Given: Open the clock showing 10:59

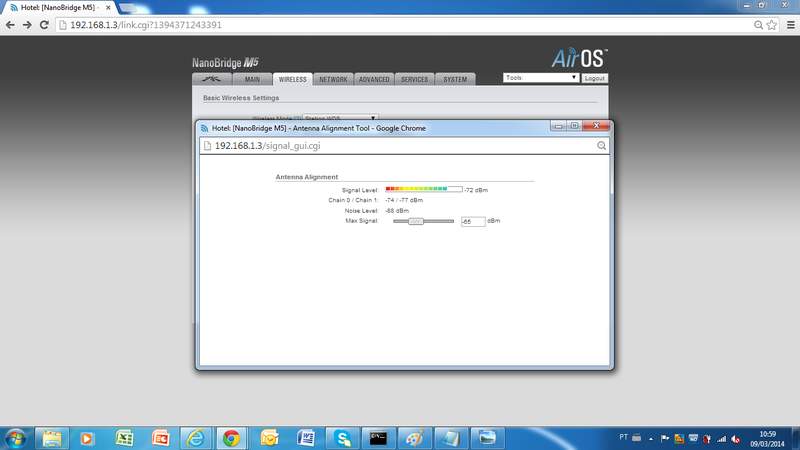Looking at the screenshot, I should 767,439.
